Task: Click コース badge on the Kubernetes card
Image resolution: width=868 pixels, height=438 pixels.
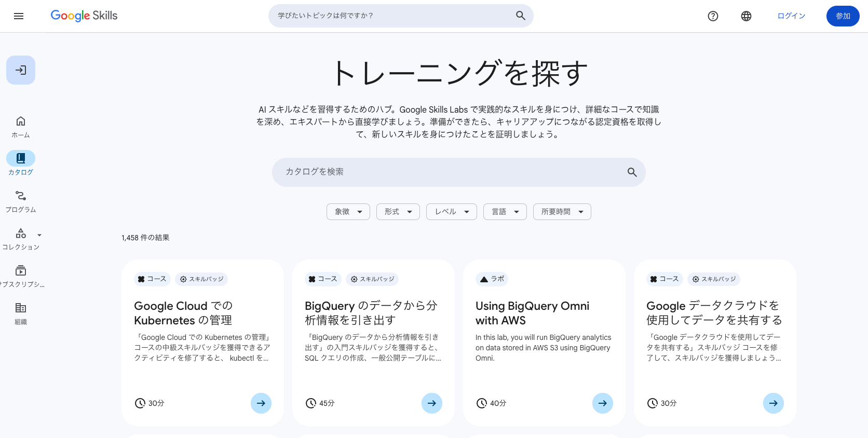Action: point(152,279)
